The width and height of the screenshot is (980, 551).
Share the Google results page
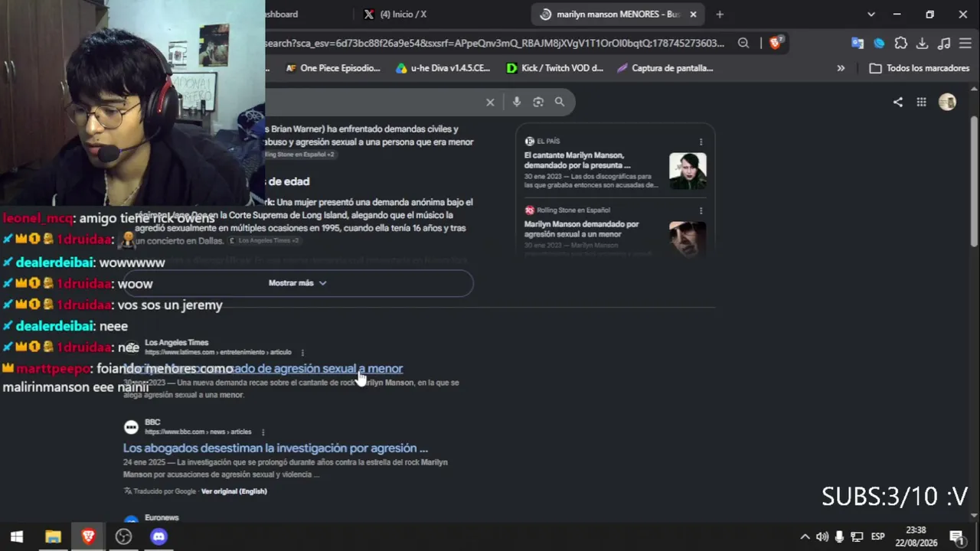[x=898, y=102]
